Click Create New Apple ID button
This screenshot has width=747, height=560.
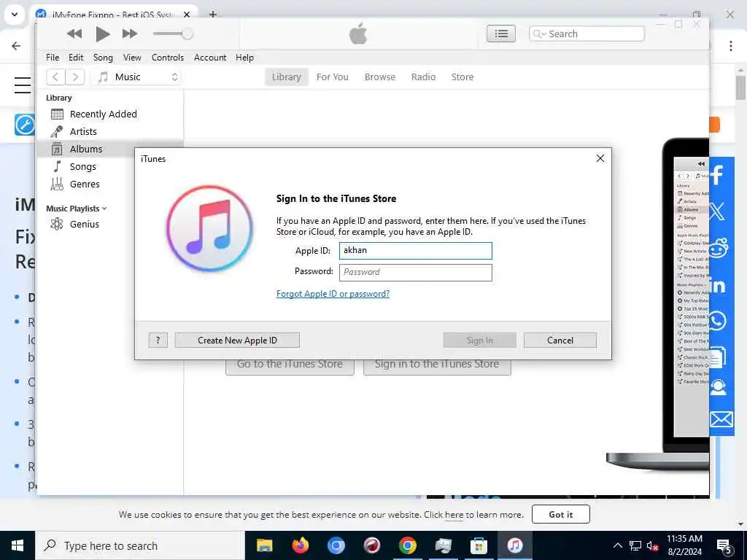click(237, 340)
